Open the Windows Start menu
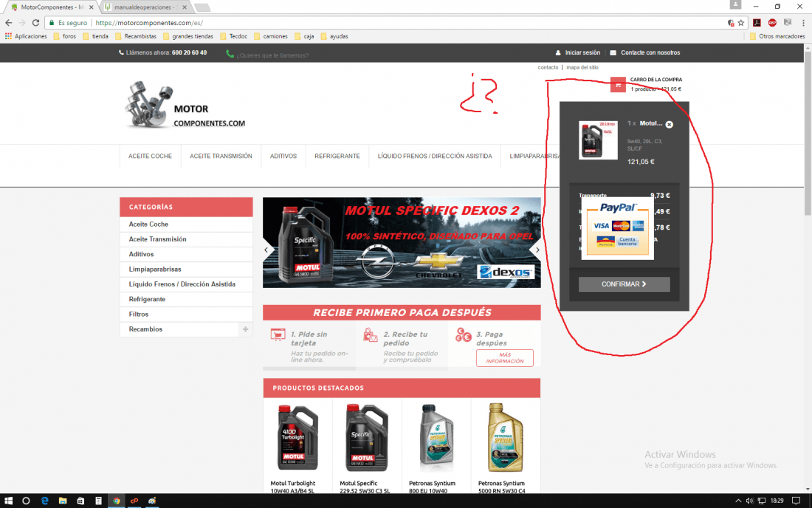The width and height of the screenshot is (812, 508). pos(8,501)
